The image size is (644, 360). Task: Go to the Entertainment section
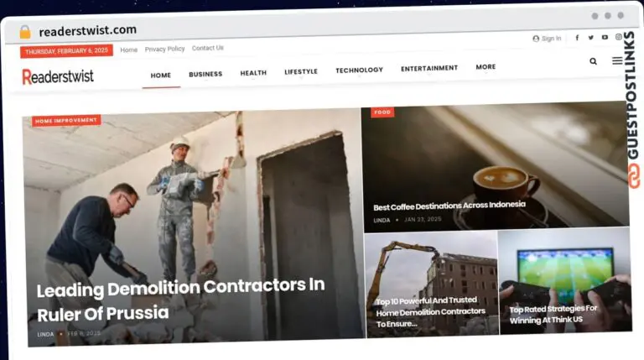pos(429,68)
